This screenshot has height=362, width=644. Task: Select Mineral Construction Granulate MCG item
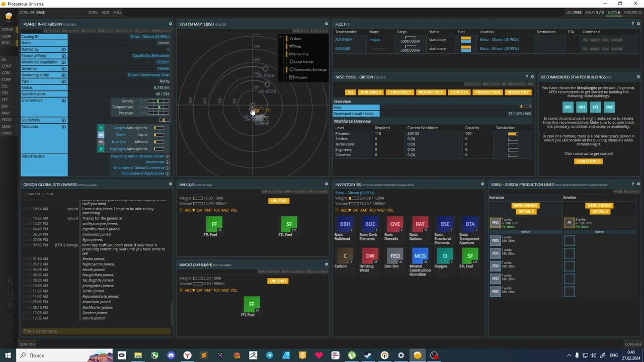click(420, 256)
